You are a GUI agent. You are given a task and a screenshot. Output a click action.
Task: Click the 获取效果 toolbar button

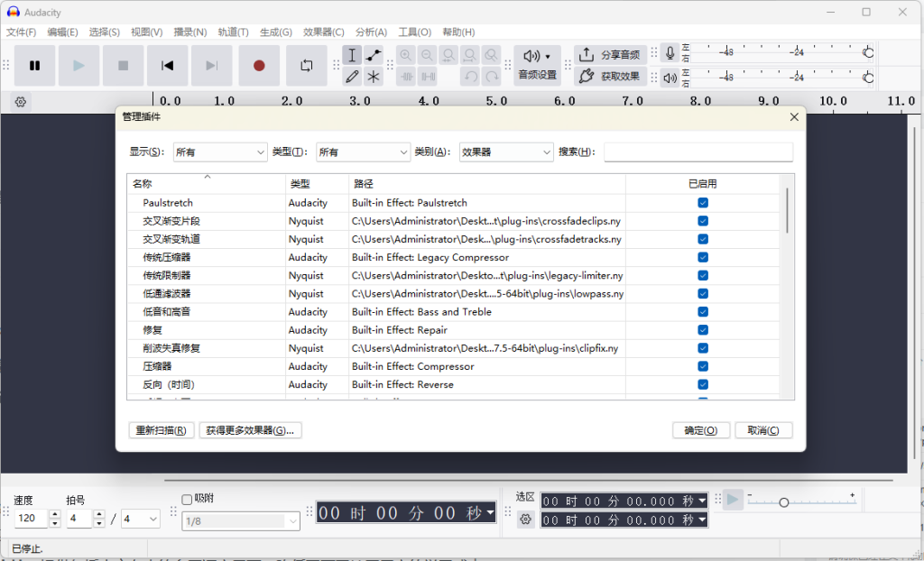click(611, 77)
